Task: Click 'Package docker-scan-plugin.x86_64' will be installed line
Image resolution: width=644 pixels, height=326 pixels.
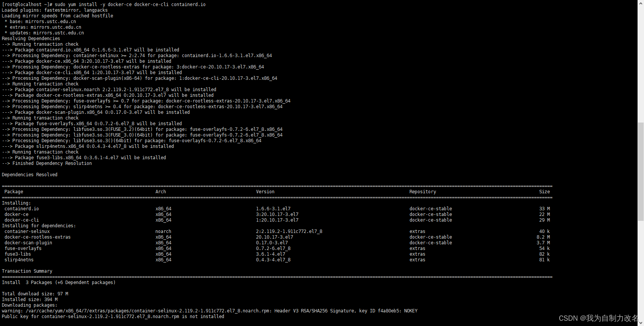Action: coord(96,112)
